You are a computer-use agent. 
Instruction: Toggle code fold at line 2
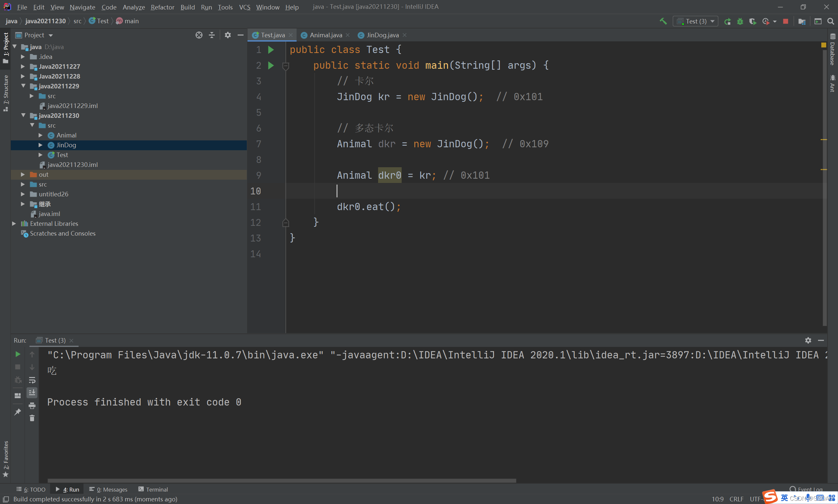[x=286, y=65]
